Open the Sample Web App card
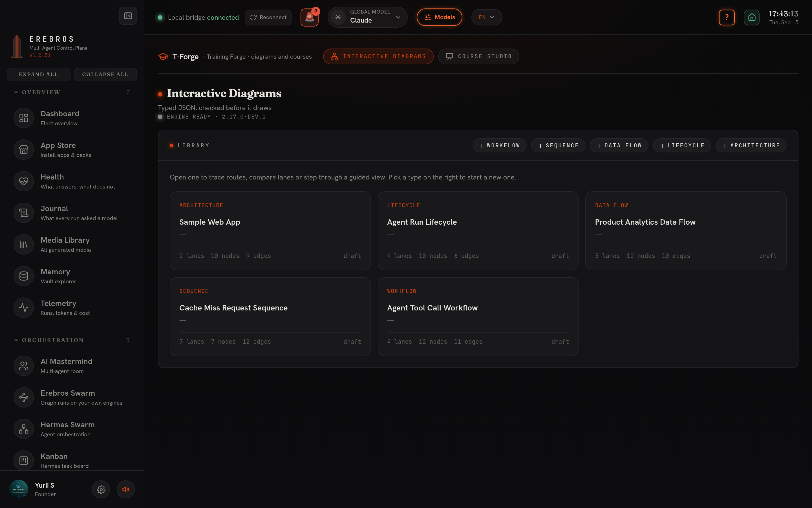 pos(270,231)
